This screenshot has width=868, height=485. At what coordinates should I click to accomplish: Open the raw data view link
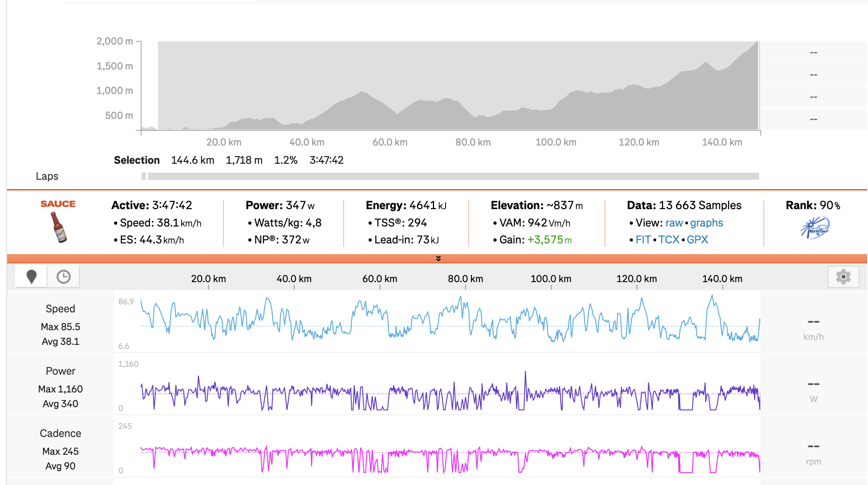(674, 223)
